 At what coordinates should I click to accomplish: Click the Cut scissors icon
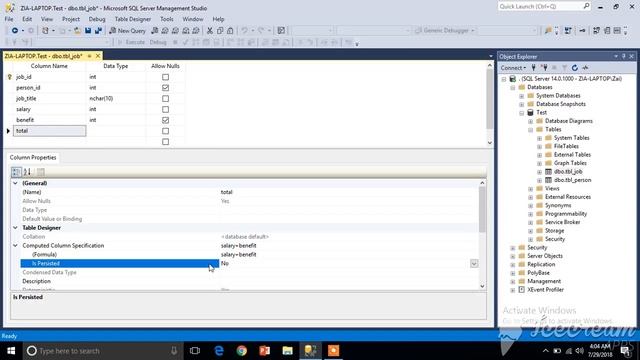pyautogui.click(x=210, y=31)
